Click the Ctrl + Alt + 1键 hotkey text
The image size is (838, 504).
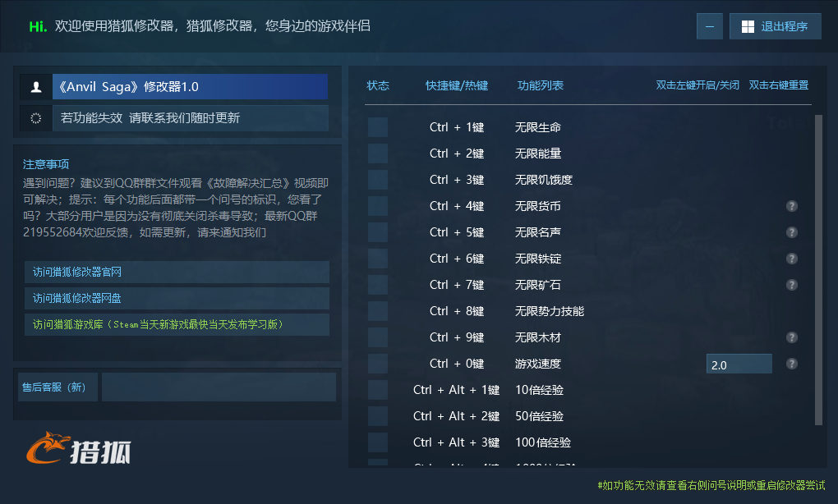click(457, 390)
